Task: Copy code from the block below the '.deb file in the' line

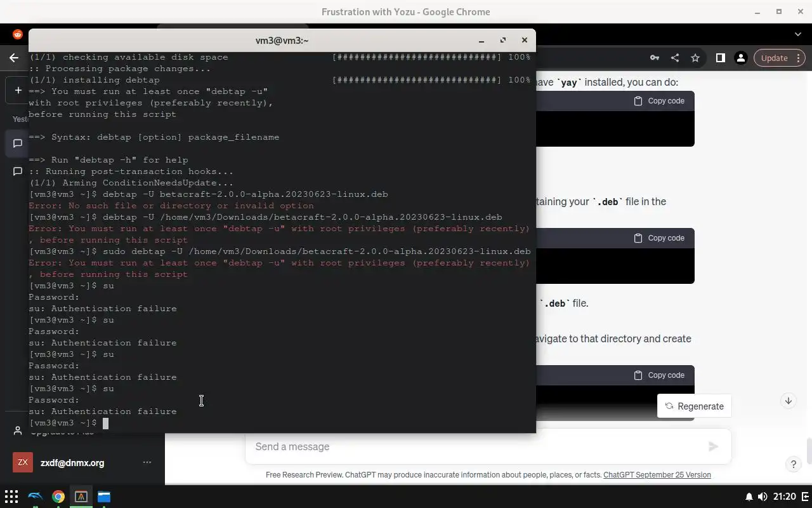Action: pyautogui.click(x=659, y=238)
